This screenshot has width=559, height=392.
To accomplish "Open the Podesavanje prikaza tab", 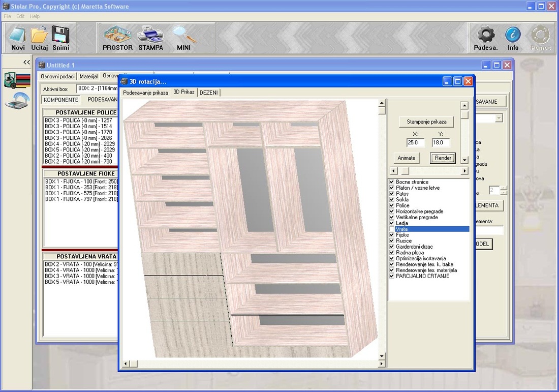I will (x=145, y=93).
